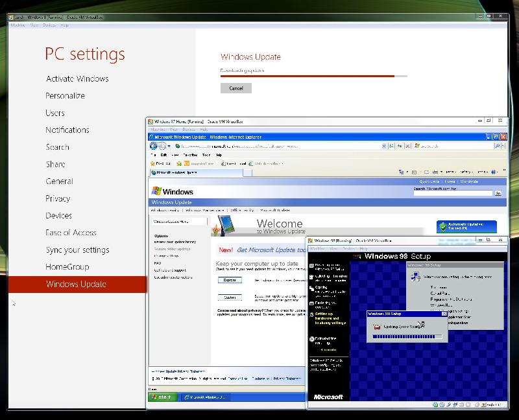519x420 pixels.
Task: Click the Automatic Updates shield badge
Action: [466, 227]
